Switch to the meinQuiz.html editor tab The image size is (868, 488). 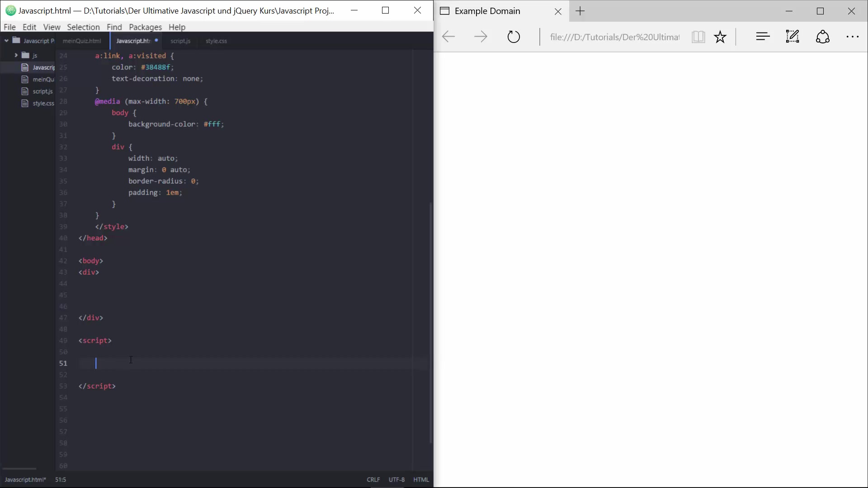coord(82,41)
